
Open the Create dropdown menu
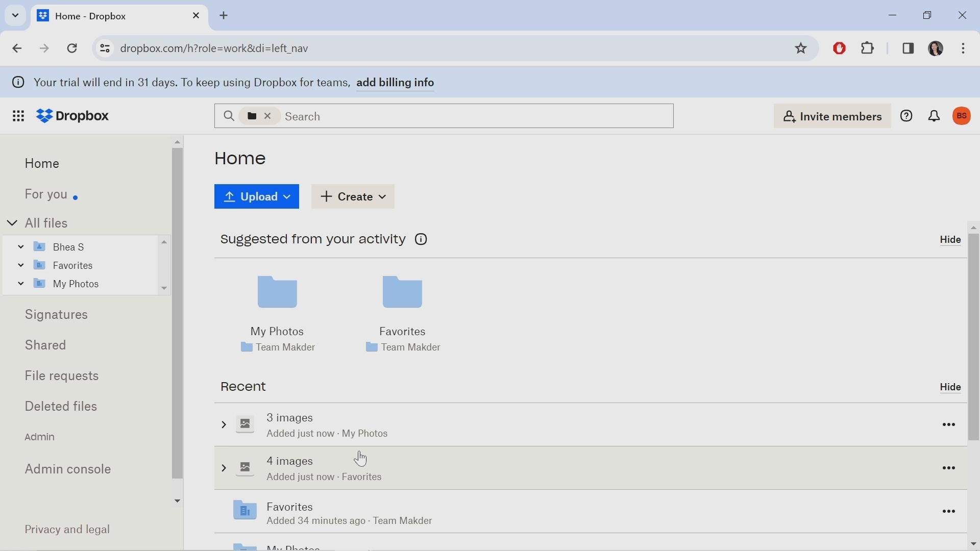click(x=353, y=197)
